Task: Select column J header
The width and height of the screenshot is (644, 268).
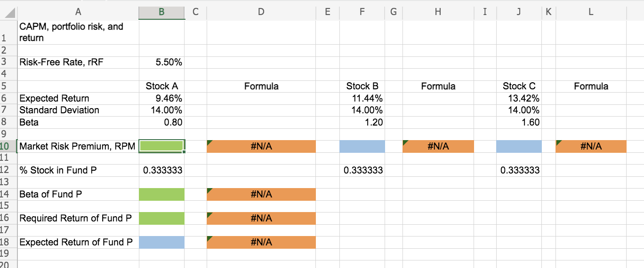Action: pyautogui.click(x=519, y=12)
